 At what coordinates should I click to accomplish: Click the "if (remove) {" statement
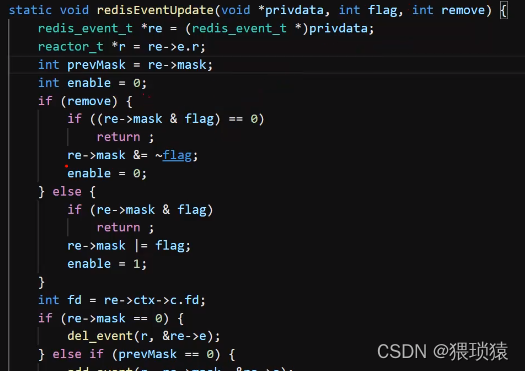pos(85,101)
